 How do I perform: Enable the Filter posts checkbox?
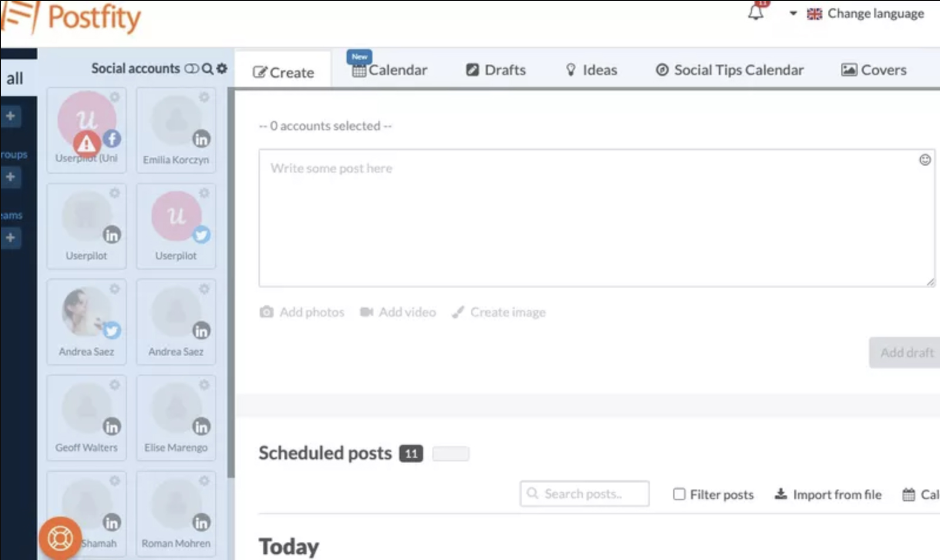pos(679,494)
